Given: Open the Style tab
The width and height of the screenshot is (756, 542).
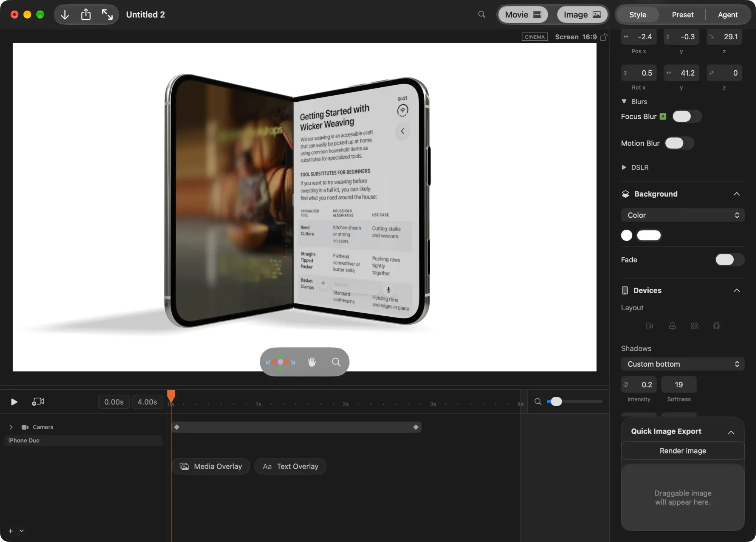Looking at the screenshot, I should 638,15.
